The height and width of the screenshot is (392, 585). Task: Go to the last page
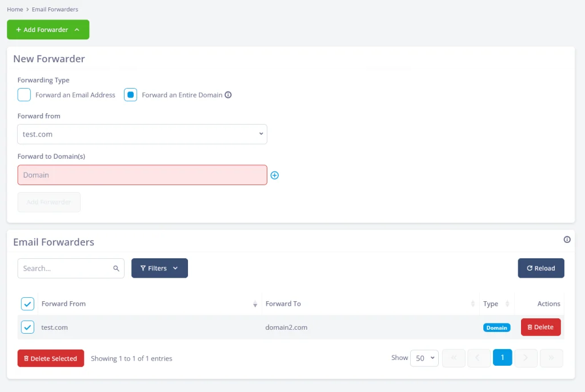tap(551, 358)
